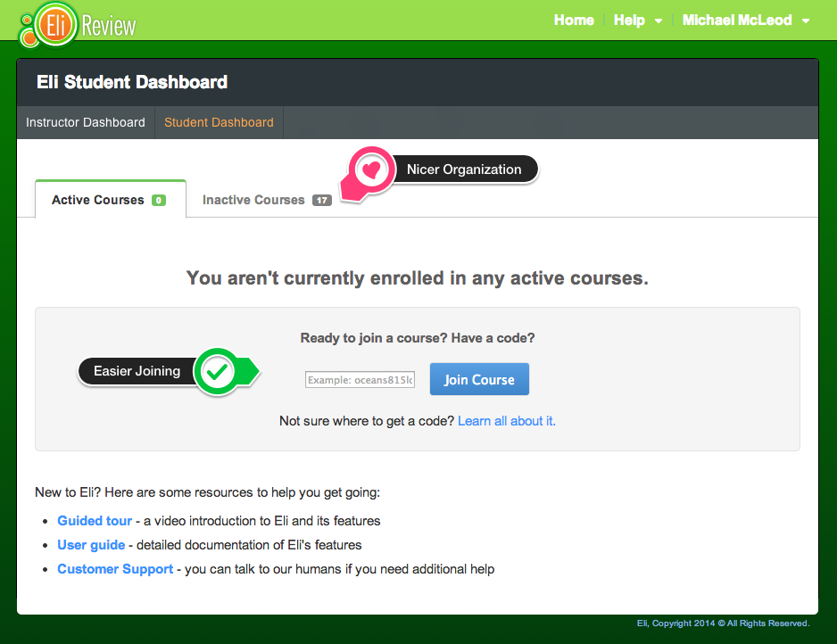The image size is (837, 644).
Task: Open the Active Courses tab
Action: pyautogui.click(x=111, y=200)
